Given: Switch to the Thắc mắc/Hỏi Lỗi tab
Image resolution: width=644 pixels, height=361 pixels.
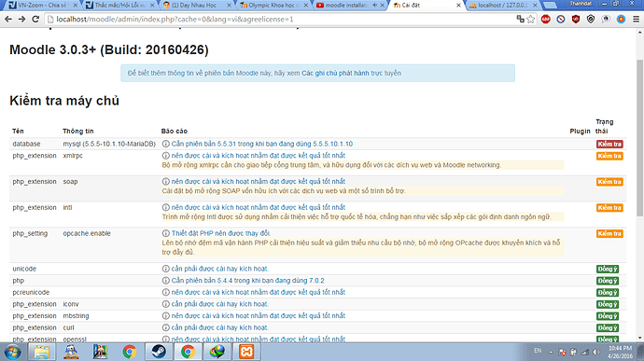Looking at the screenshot, I should tap(119, 6).
